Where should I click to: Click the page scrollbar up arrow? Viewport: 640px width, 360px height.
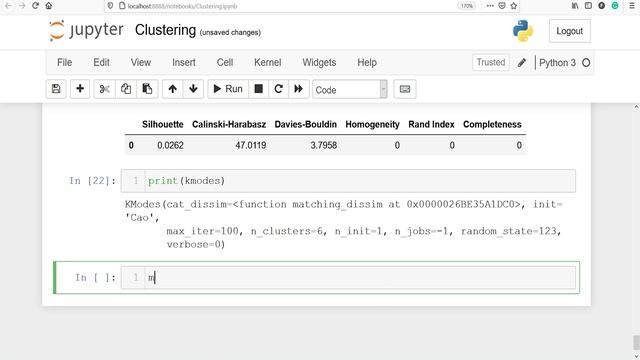tap(636, 107)
